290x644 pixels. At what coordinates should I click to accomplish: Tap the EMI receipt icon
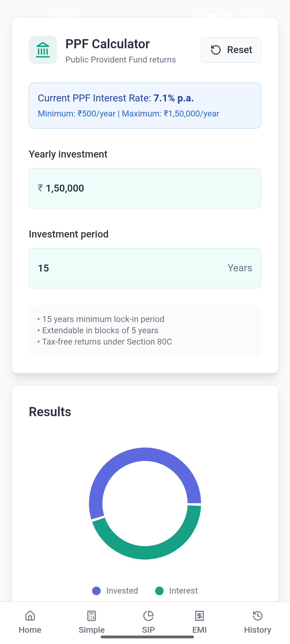click(200, 616)
